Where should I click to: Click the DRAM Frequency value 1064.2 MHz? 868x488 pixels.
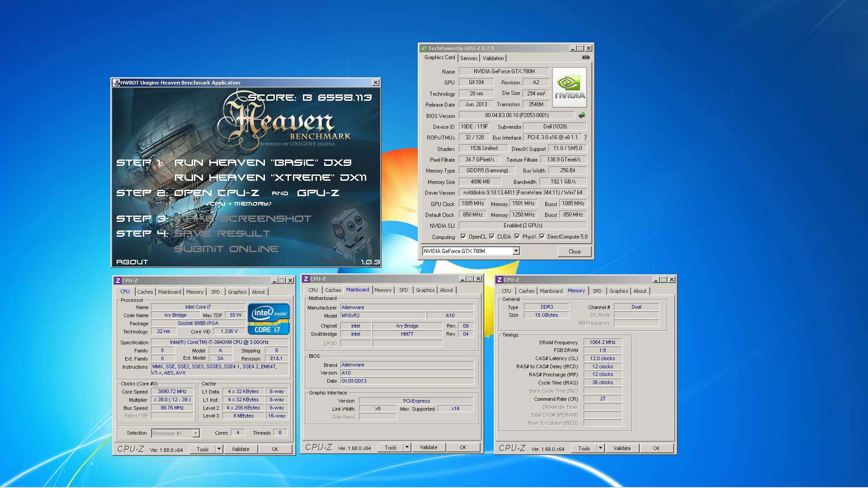tap(603, 343)
